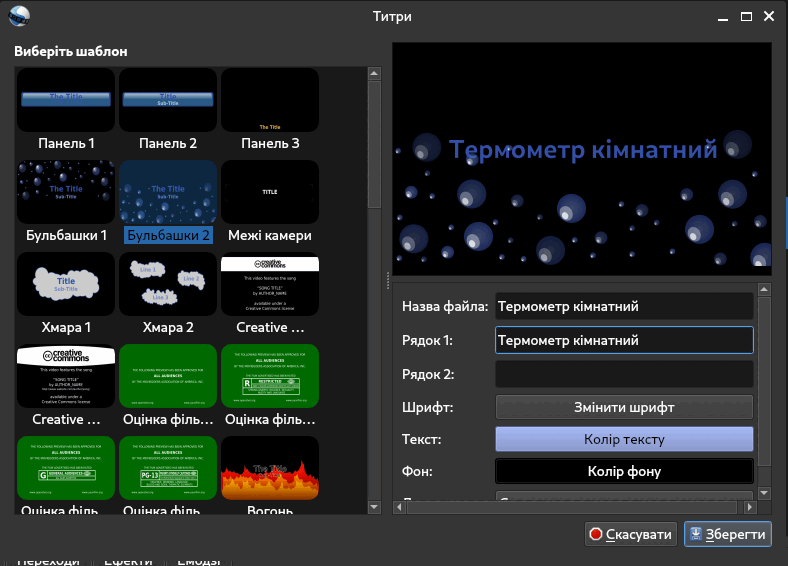Click the OpenShot logo icon in title bar
This screenshot has height=566, width=788.
[x=19, y=16]
